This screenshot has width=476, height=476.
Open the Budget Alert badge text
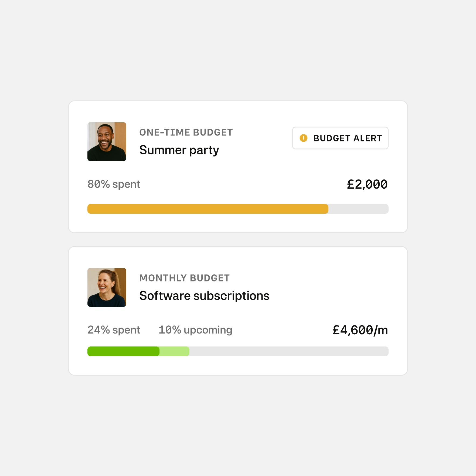pyautogui.click(x=348, y=138)
